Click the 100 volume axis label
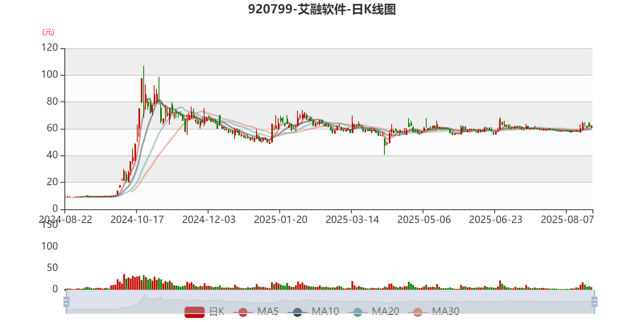Image resolution: width=644 pixels, height=322 pixels. (50, 246)
